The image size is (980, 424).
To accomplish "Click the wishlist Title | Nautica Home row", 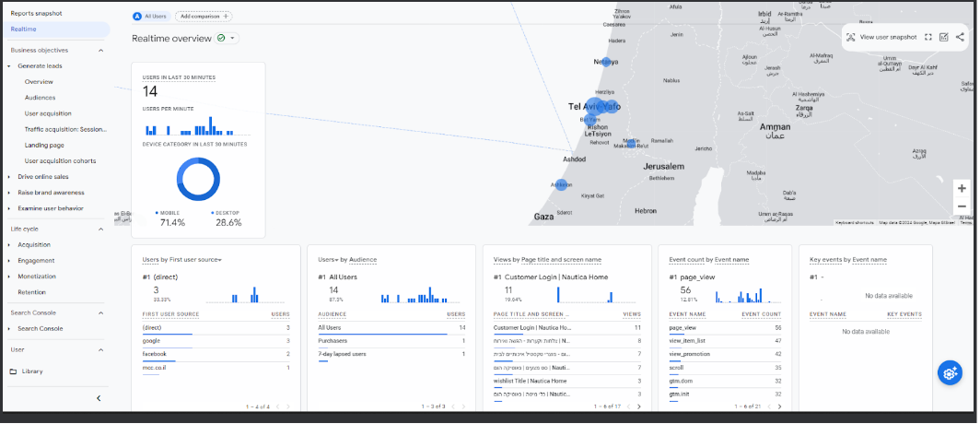I will click(x=567, y=382).
